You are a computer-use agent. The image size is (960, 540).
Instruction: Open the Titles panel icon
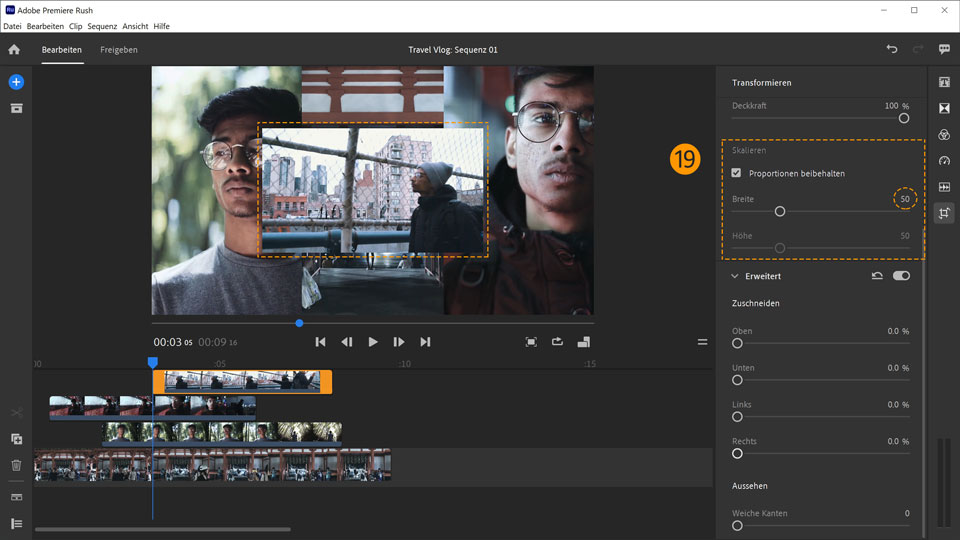pyautogui.click(x=944, y=82)
